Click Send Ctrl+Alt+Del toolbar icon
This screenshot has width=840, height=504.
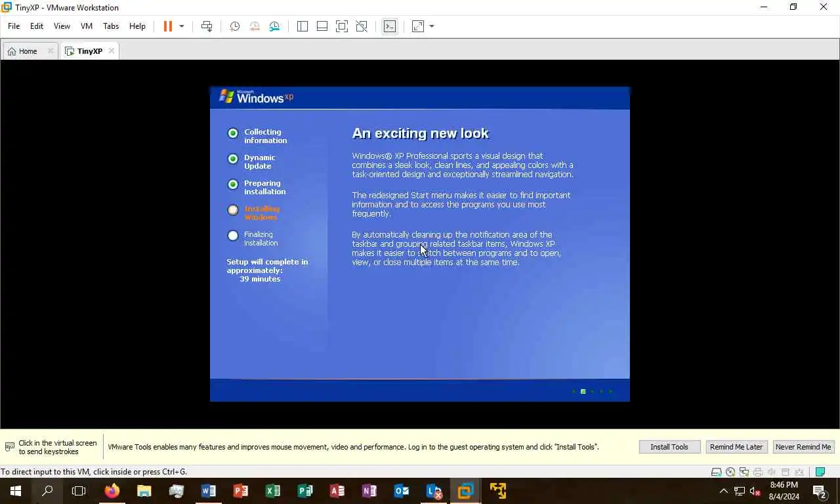tap(207, 26)
